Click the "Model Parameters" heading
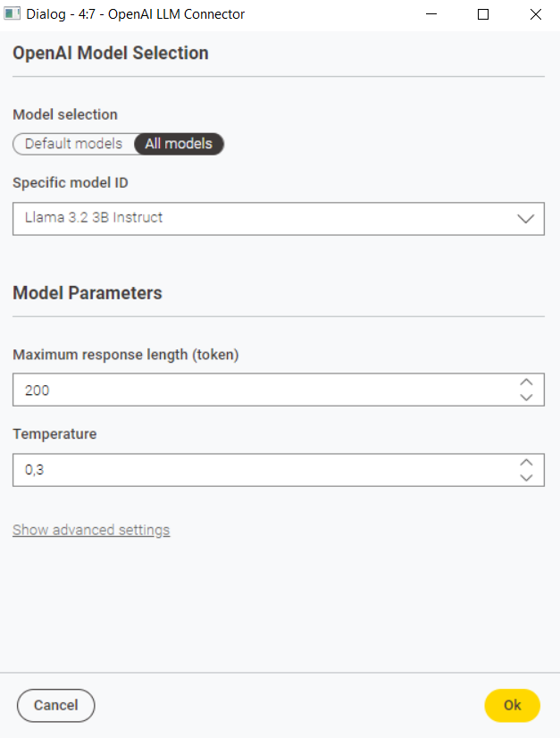This screenshot has width=560, height=738. coord(87,293)
